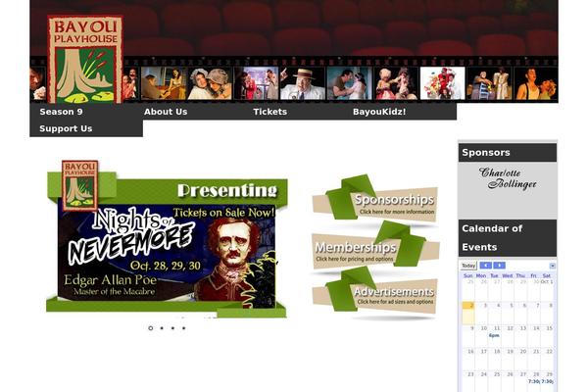Go to previous month in calendar

[486, 266]
